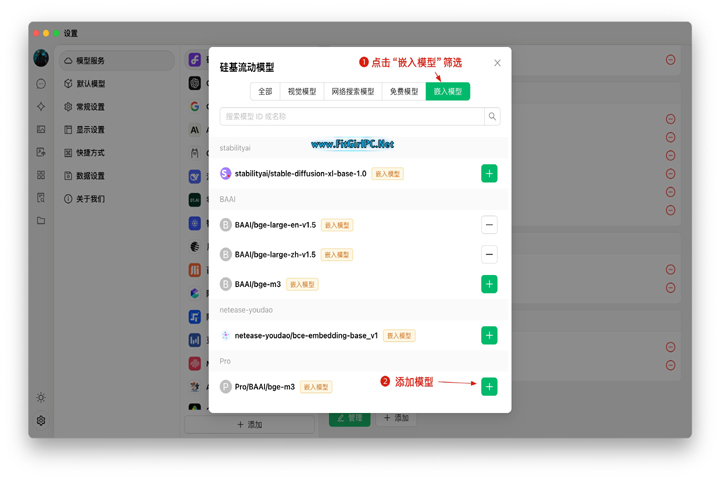Viewport: 720px width, 480px height.
Task: Open 数据设置 in the settings menu
Action: pyautogui.click(x=90, y=176)
